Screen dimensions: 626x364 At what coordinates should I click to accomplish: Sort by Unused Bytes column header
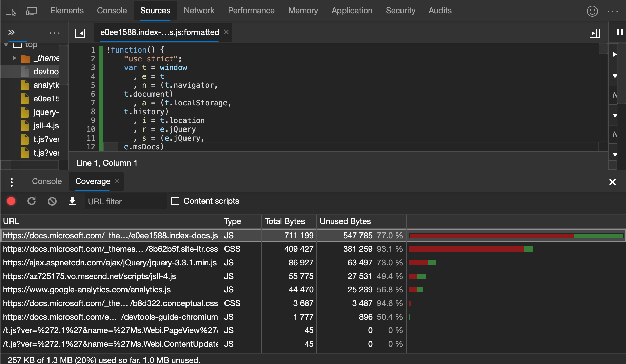(x=361, y=221)
